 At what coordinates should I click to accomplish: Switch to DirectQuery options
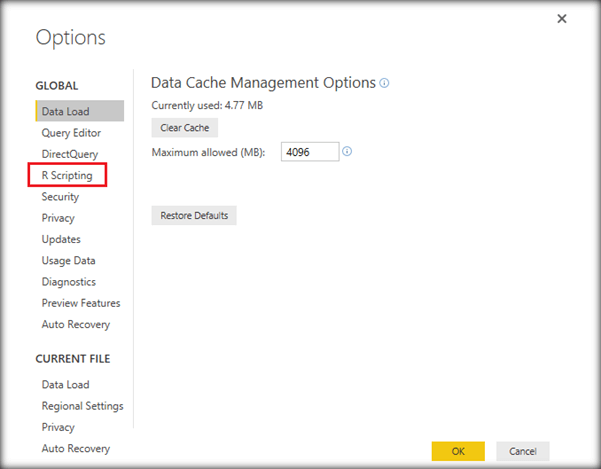70,154
